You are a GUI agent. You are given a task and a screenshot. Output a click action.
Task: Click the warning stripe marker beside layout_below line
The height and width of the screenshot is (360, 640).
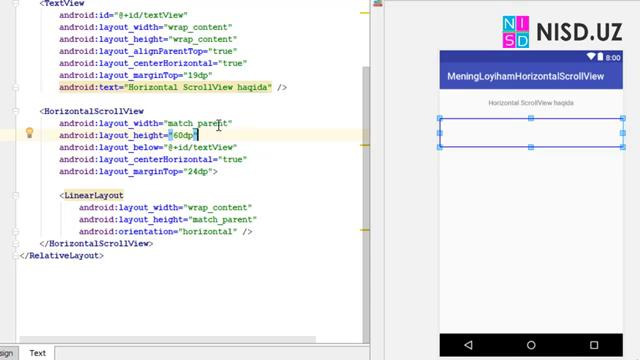(x=364, y=145)
